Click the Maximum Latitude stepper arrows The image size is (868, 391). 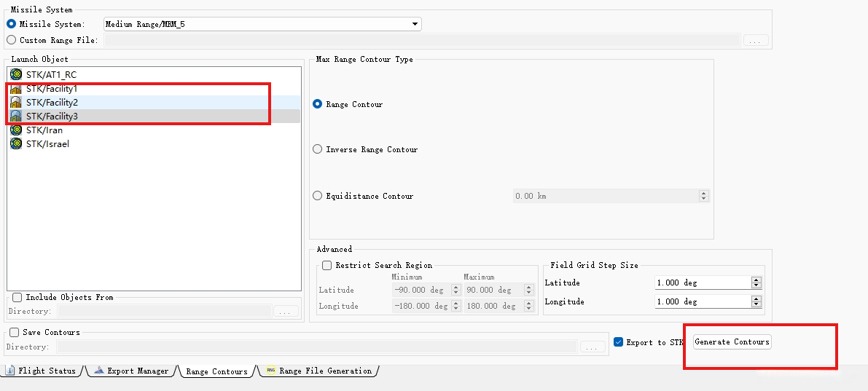point(529,290)
